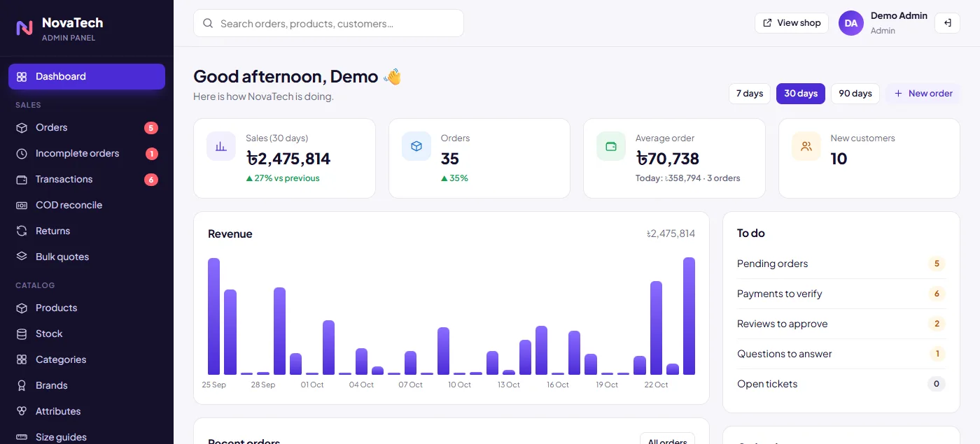Image resolution: width=980 pixels, height=444 pixels.
Task: Click the View shop button
Action: [792, 23]
